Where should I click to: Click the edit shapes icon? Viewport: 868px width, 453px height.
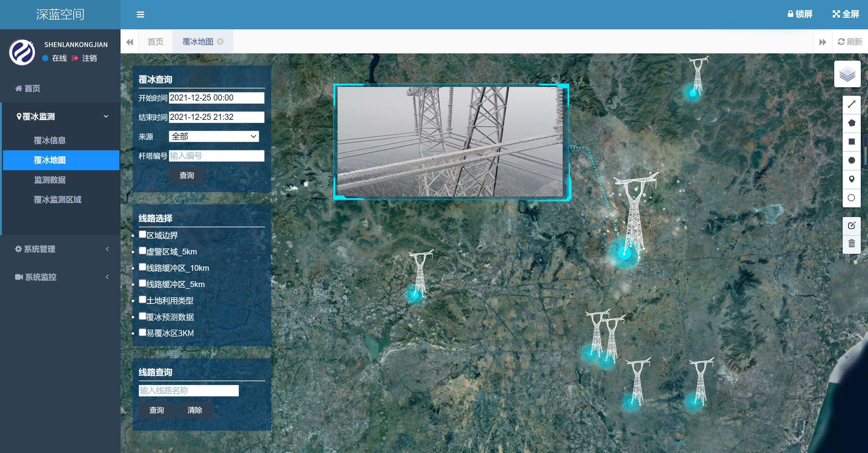[x=851, y=225]
